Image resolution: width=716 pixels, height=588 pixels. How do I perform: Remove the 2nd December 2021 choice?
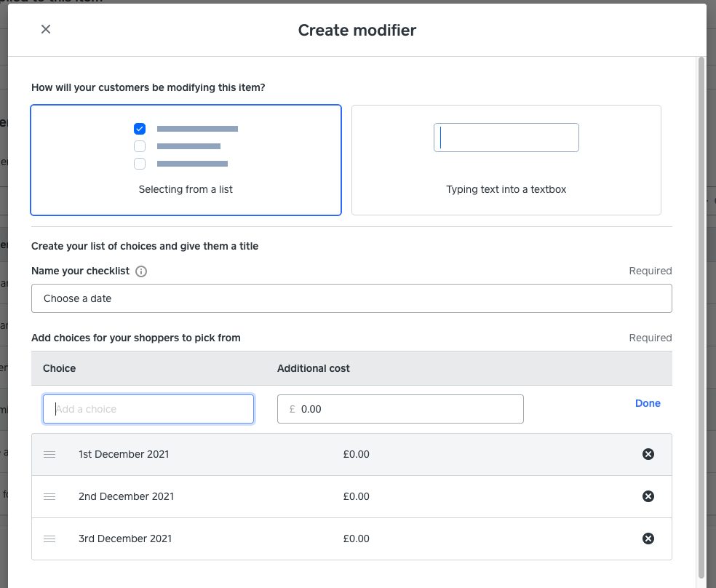pos(648,496)
